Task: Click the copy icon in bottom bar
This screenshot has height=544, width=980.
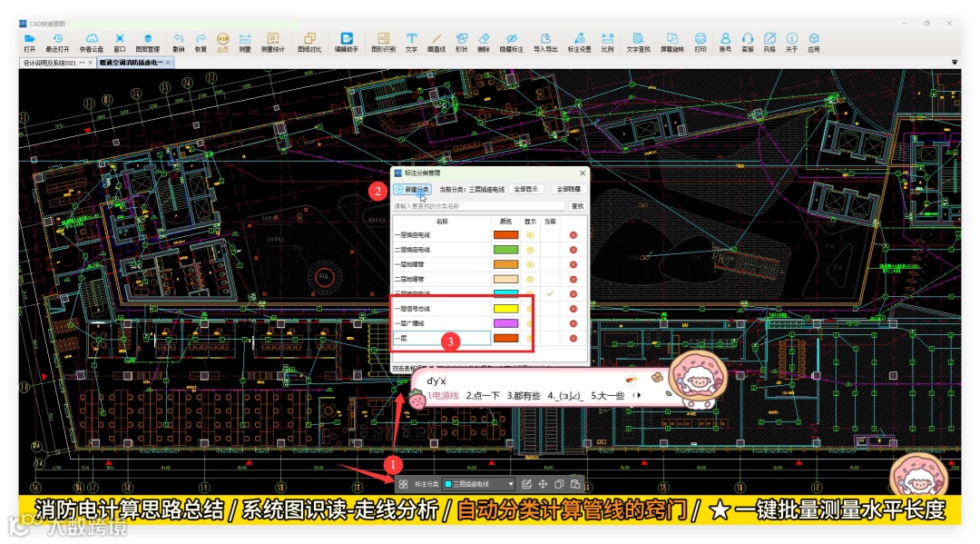Action: coord(559,484)
